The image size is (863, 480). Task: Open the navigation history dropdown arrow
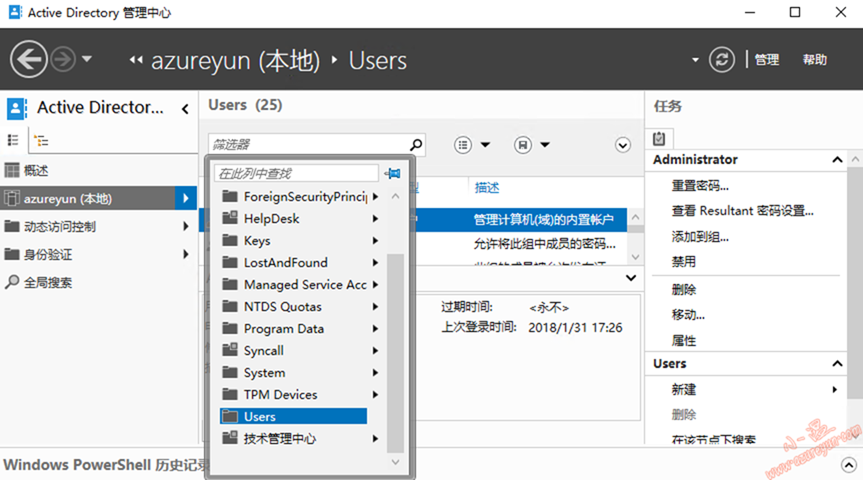pos(87,58)
